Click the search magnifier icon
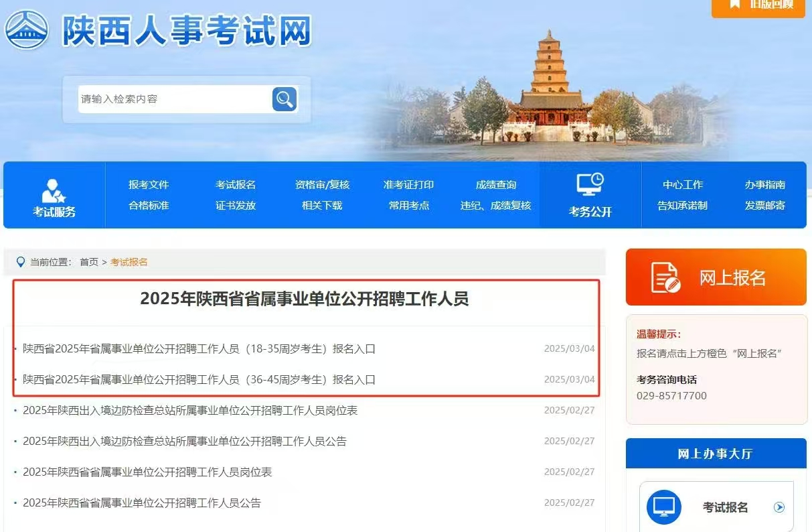Image resolution: width=812 pixels, height=532 pixels. click(284, 98)
